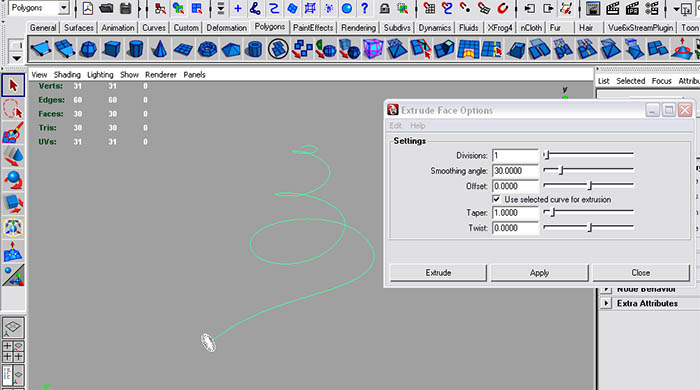The image size is (700, 390).
Task: Click the Apply button
Action: coord(539,273)
